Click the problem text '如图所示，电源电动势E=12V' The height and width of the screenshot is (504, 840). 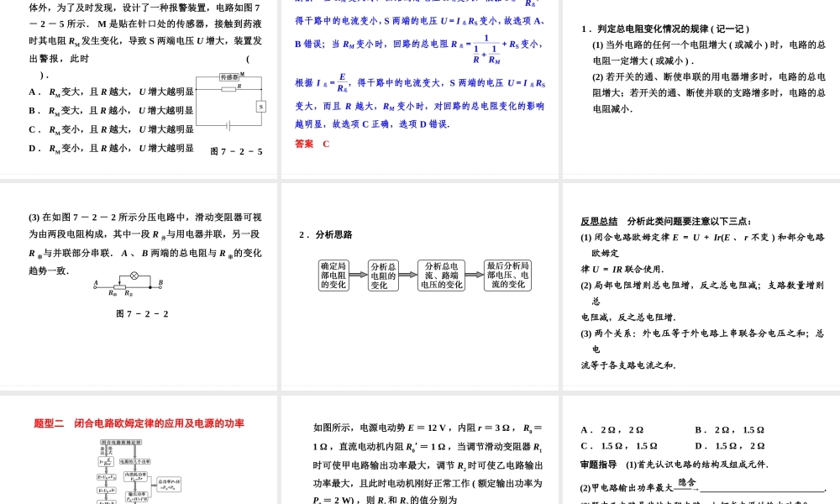coord(428,464)
